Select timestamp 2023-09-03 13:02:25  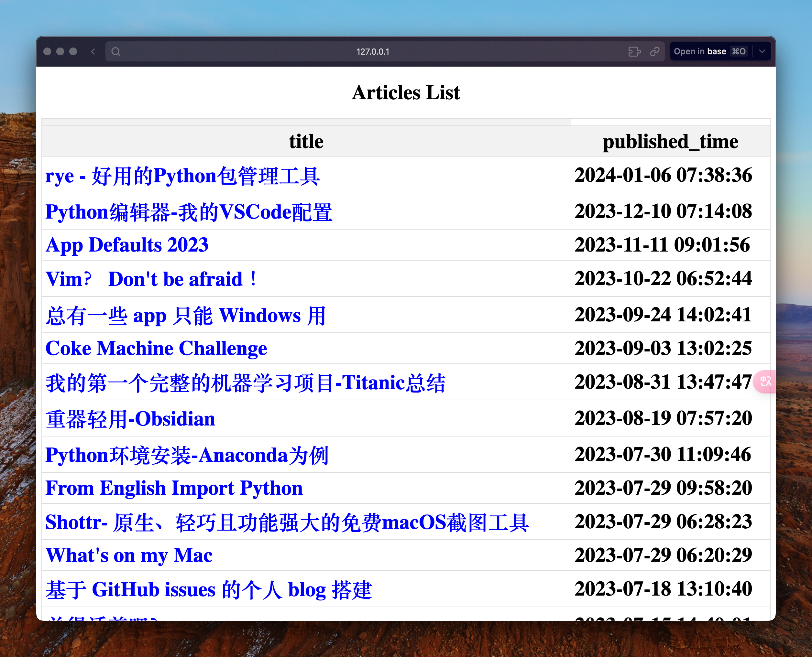(663, 348)
